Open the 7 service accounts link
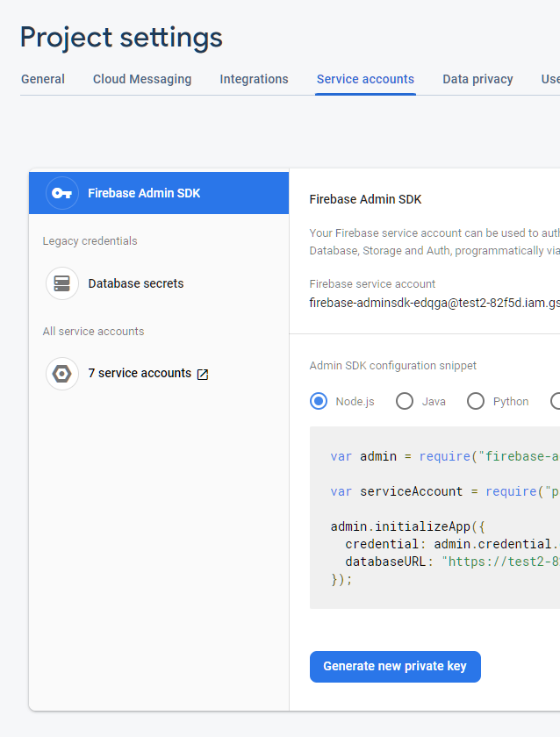Image resolution: width=560 pixels, height=737 pixels. 140,373
